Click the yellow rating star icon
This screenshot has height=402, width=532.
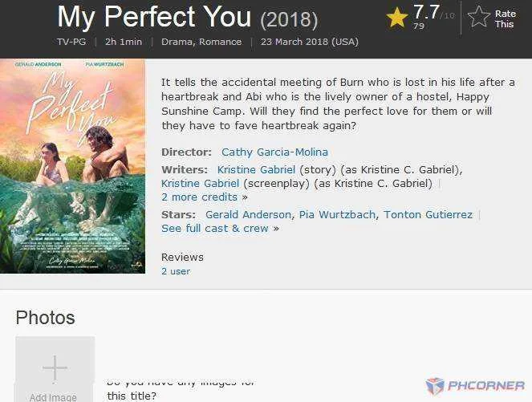pos(397,18)
